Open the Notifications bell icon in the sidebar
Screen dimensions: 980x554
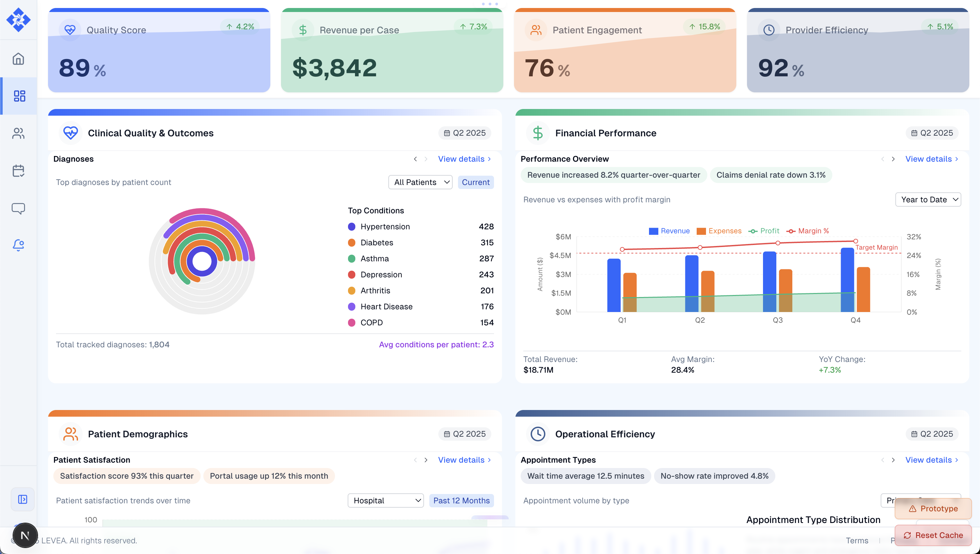point(18,245)
